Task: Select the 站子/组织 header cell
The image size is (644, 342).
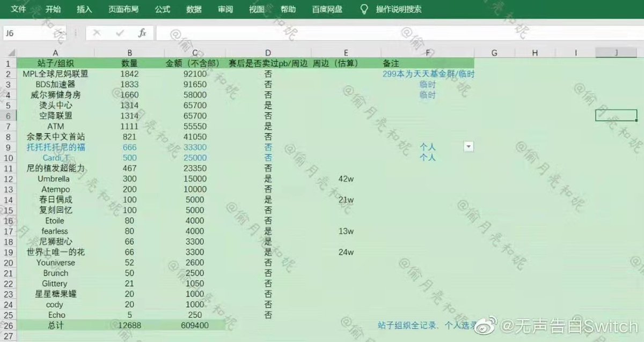Action: point(55,63)
